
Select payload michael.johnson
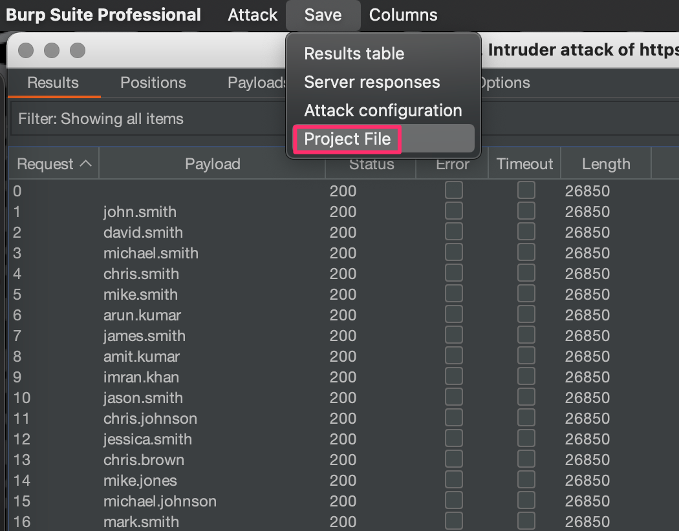pyautogui.click(x=160, y=501)
